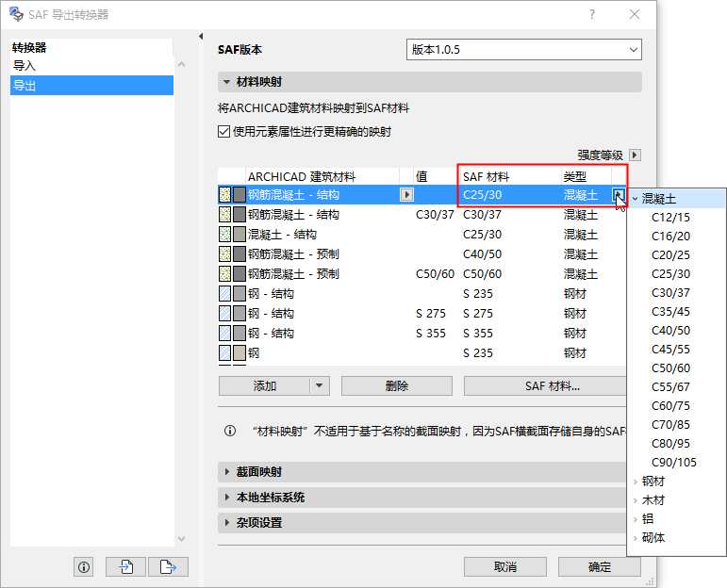
Task: Click the import translator icon button
Action: tap(125, 566)
